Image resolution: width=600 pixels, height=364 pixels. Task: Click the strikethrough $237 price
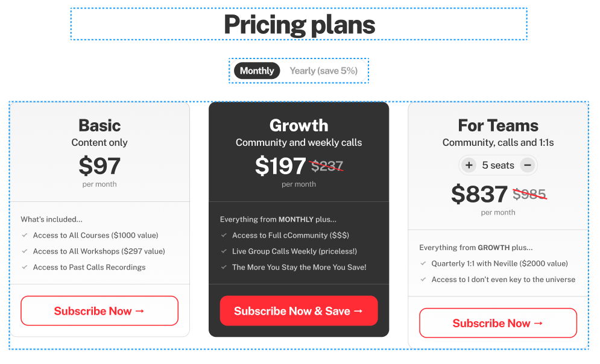click(327, 165)
